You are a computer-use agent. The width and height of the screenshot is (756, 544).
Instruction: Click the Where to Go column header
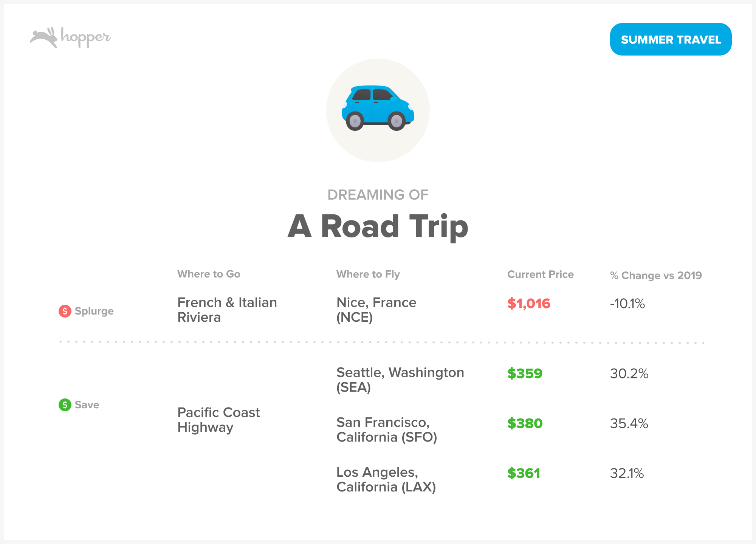point(209,274)
